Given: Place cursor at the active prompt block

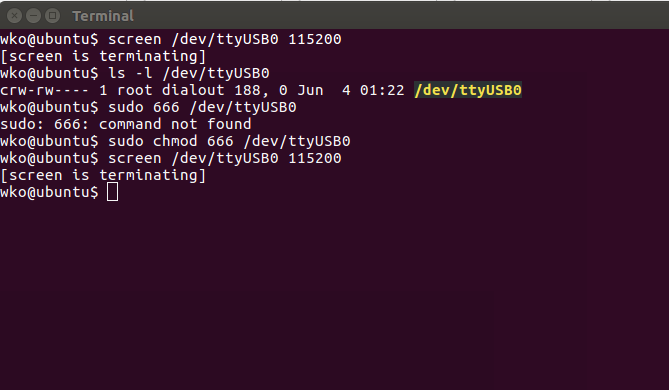Looking at the screenshot, I should (x=112, y=192).
